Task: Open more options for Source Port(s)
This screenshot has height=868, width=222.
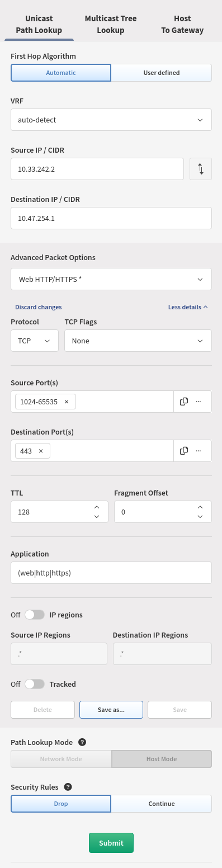Action: click(198, 402)
